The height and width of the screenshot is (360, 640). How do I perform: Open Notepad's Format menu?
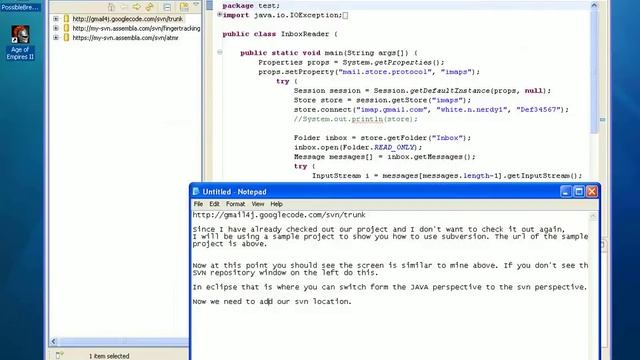(236, 204)
